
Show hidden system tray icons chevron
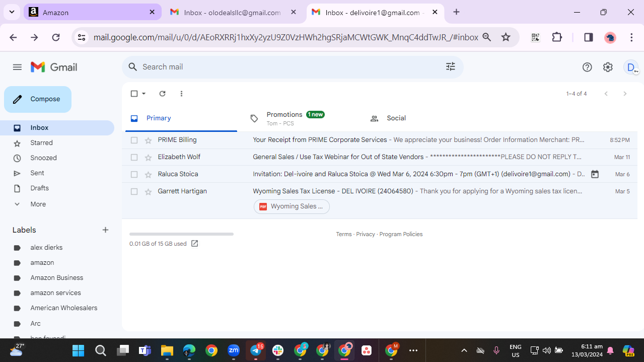(464, 350)
